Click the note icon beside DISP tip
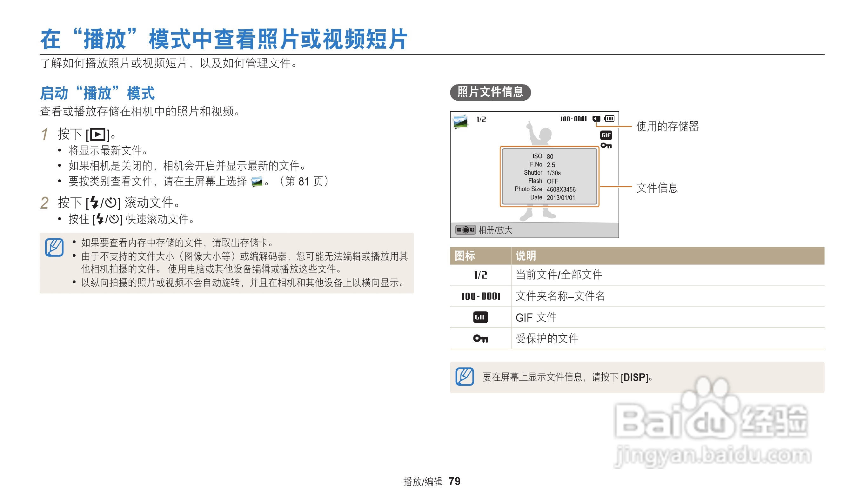The width and height of the screenshot is (864, 504). [x=465, y=377]
